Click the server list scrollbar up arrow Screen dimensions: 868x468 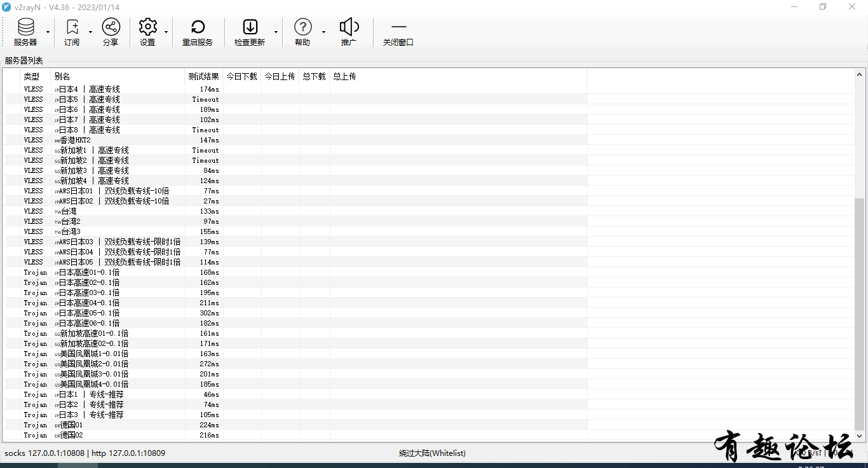860,74
